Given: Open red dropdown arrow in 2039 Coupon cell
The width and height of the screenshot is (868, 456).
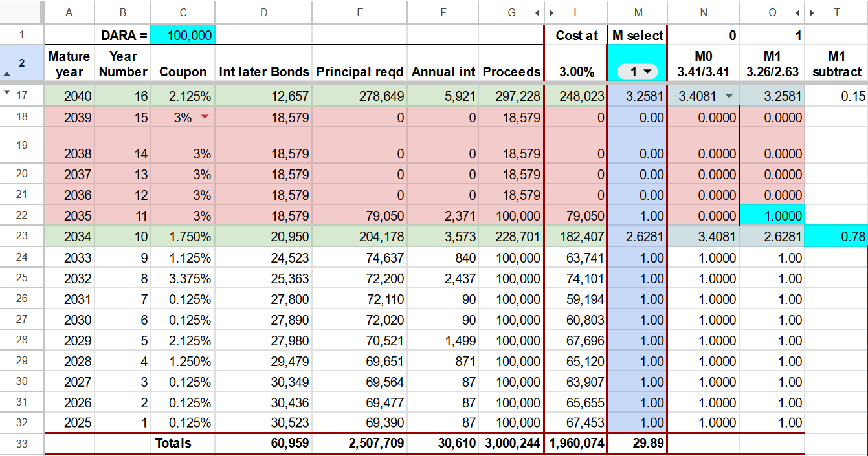Looking at the screenshot, I should (x=205, y=117).
